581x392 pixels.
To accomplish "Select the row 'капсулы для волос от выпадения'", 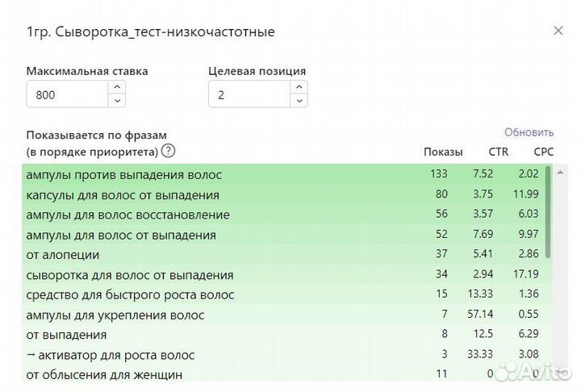I will 123,195.
